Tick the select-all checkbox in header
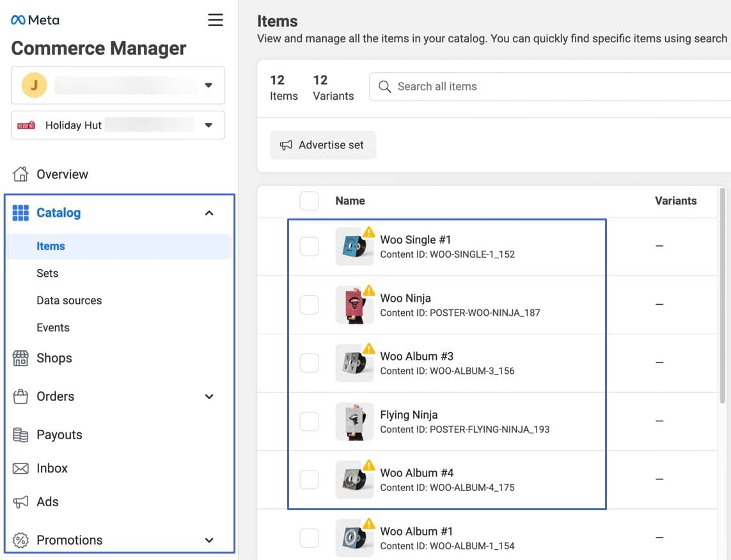This screenshot has width=731, height=560. [309, 201]
